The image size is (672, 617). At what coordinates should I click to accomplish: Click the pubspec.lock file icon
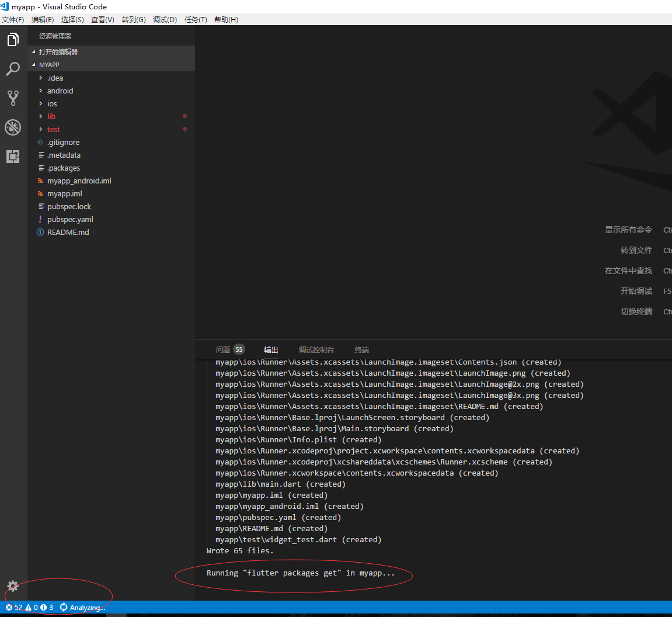tap(41, 206)
